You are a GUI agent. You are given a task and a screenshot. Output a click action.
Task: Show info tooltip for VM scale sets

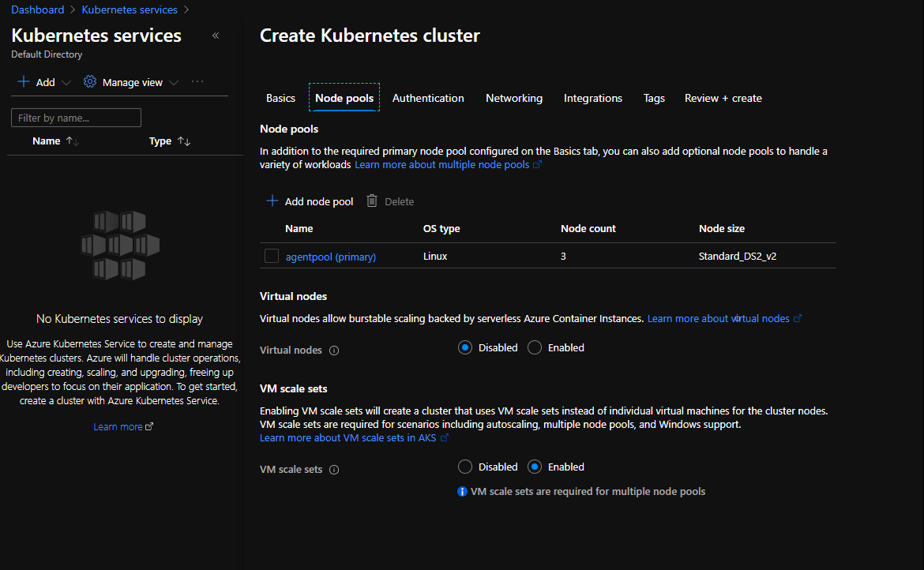point(334,470)
